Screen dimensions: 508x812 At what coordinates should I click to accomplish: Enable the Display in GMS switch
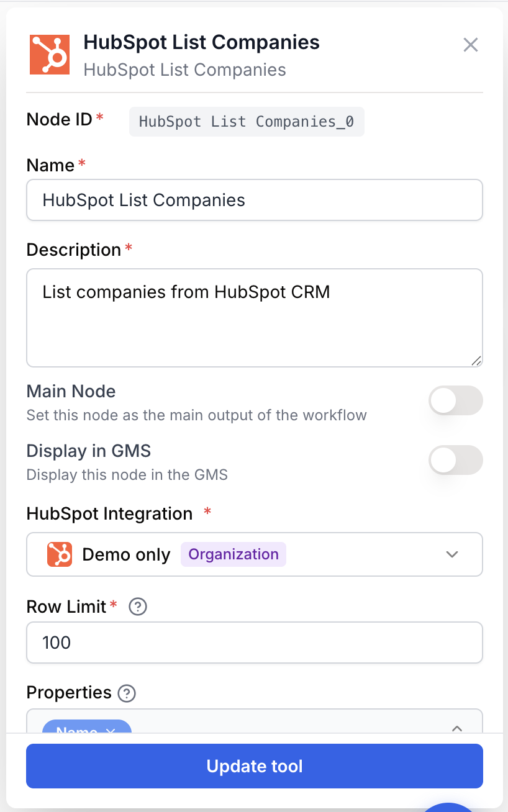pyautogui.click(x=456, y=460)
